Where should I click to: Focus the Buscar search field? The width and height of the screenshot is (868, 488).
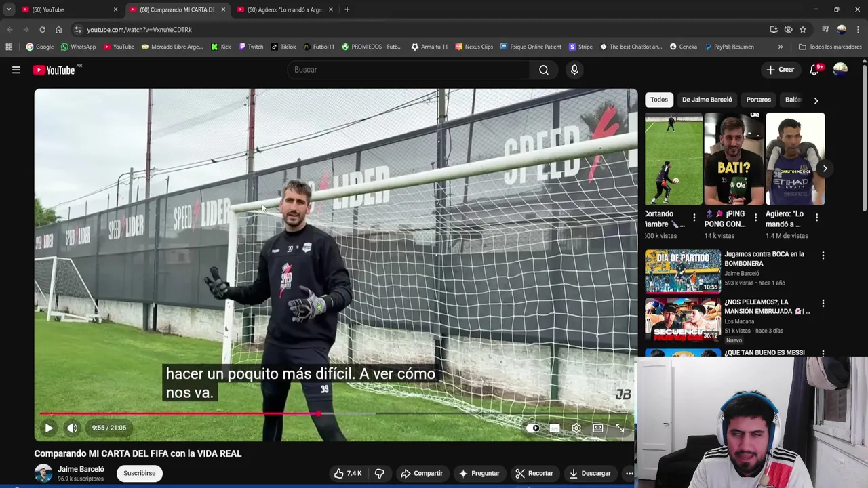409,70
